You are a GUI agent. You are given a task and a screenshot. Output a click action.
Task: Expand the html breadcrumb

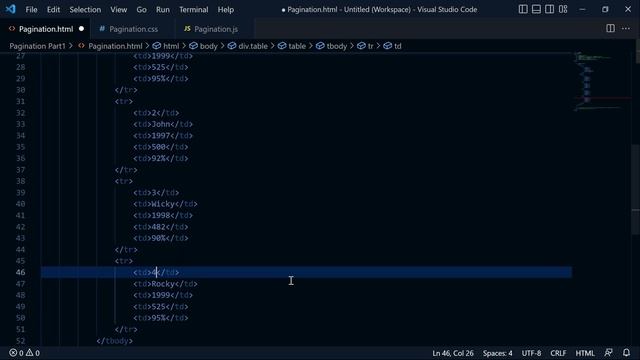[x=171, y=46]
